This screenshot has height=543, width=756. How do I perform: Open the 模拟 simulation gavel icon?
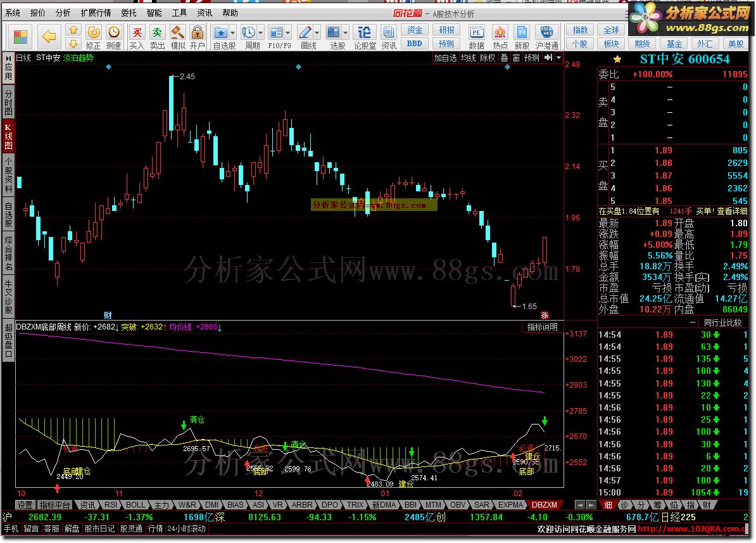pyautogui.click(x=178, y=37)
